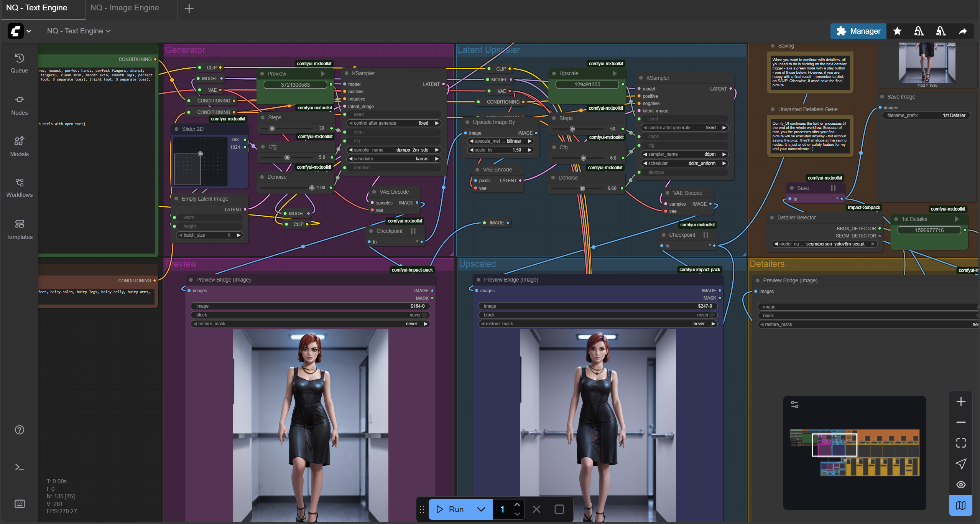Select the NQ - Text Engine tab
Viewport: 980px width, 524px height.
37,8
